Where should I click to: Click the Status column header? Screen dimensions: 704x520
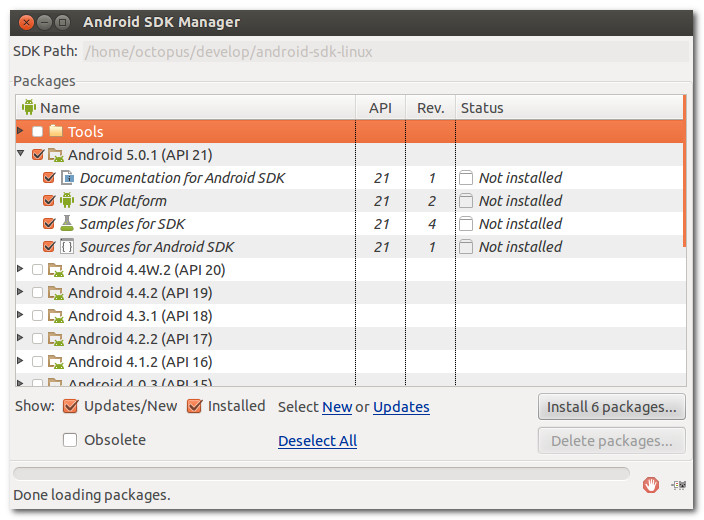point(569,108)
